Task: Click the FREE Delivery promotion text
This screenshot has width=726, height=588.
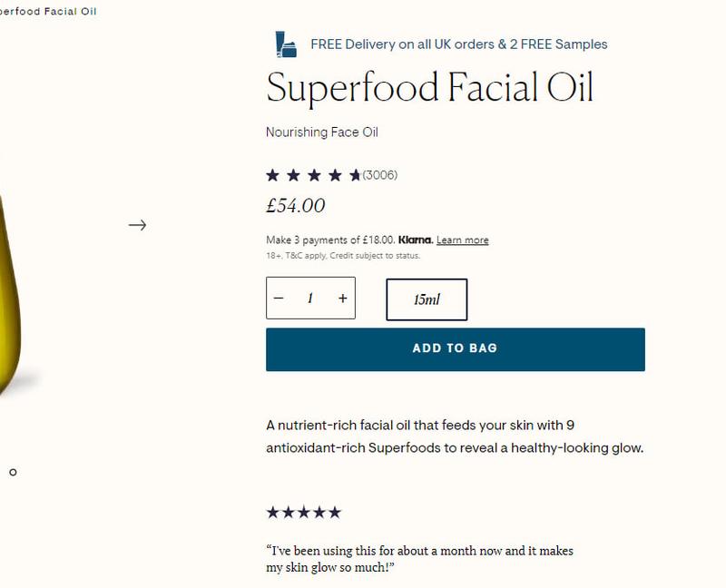Action: (458, 44)
